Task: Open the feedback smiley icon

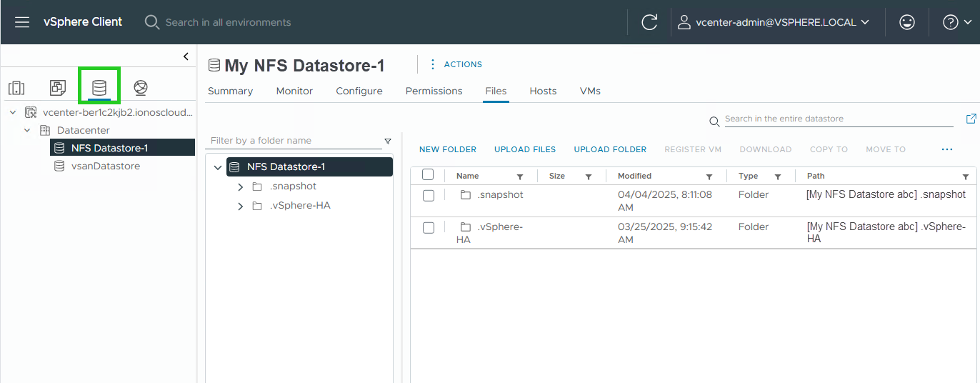Action: pyautogui.click(x=907, y=22)
